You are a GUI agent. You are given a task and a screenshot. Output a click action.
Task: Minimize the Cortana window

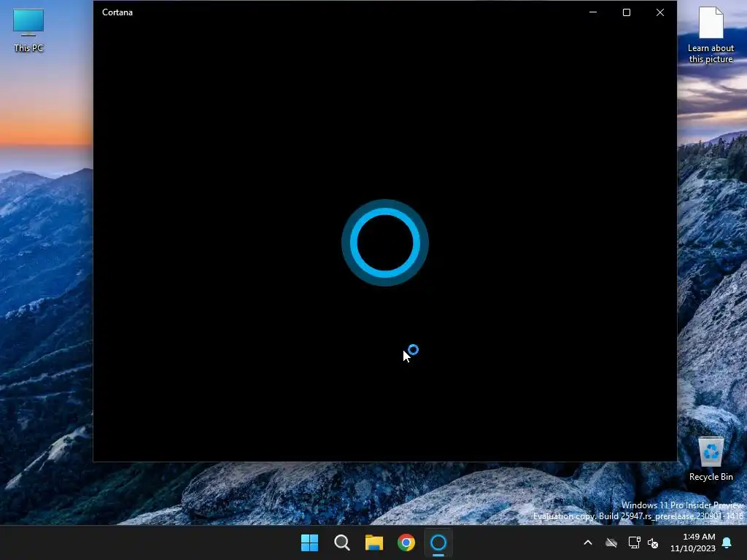(x=593, y=12)
